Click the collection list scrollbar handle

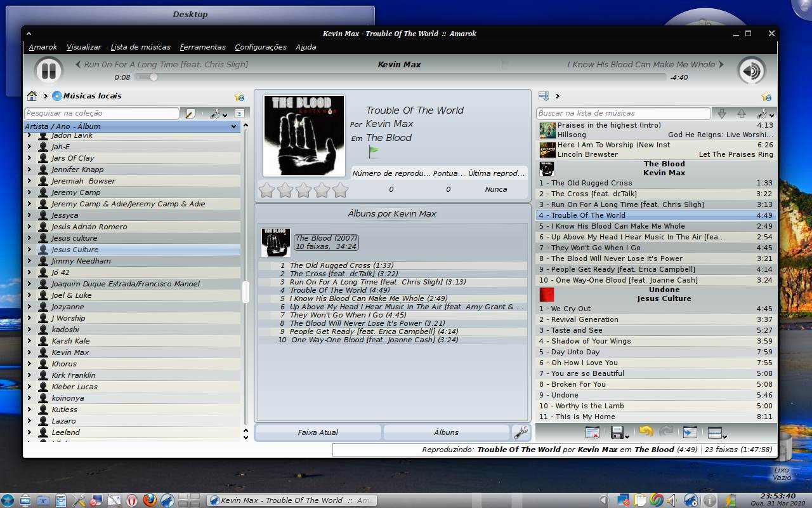click(x=246, y=292)
